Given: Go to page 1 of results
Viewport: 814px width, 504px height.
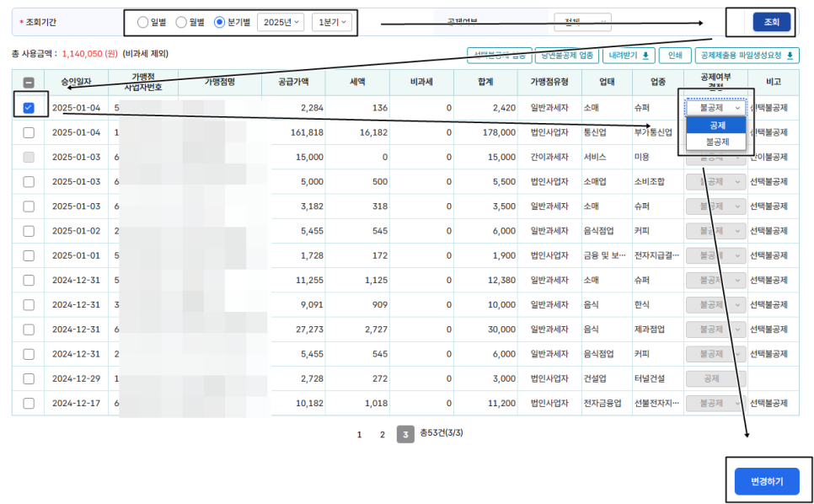Looking at the screenshot, I should click(x=359, y=434).
